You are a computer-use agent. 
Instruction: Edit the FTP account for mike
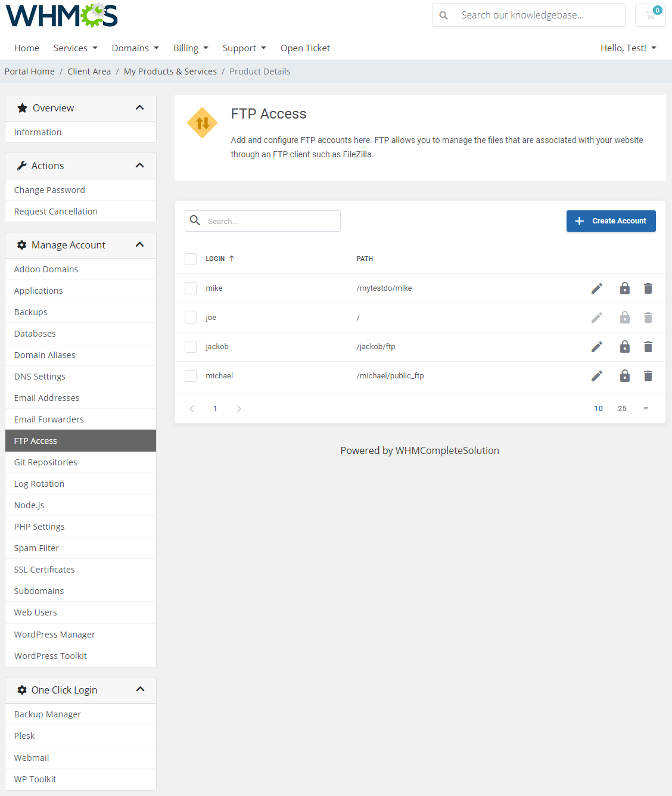596,288
